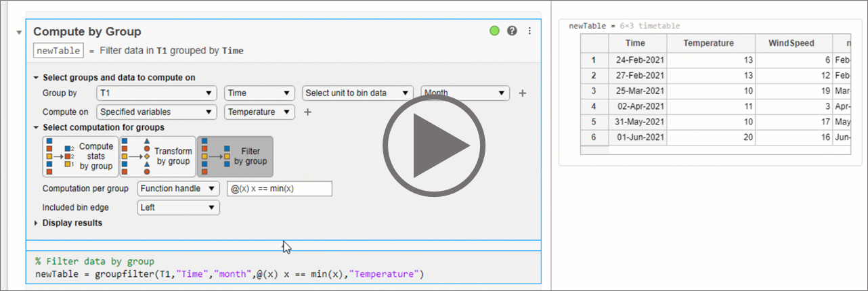Select row 6 header in output table
Viewport: 868px width, 291px height.
[x=594, y=137]
